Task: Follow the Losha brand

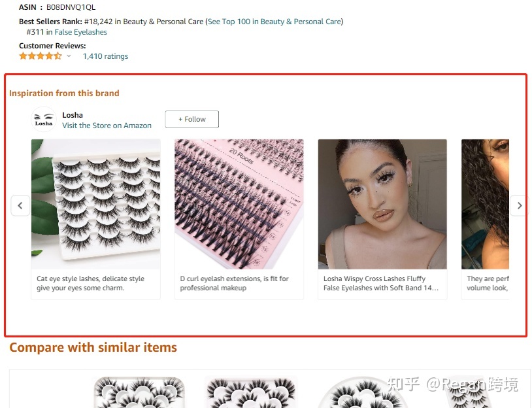Action: pos(192,119)
